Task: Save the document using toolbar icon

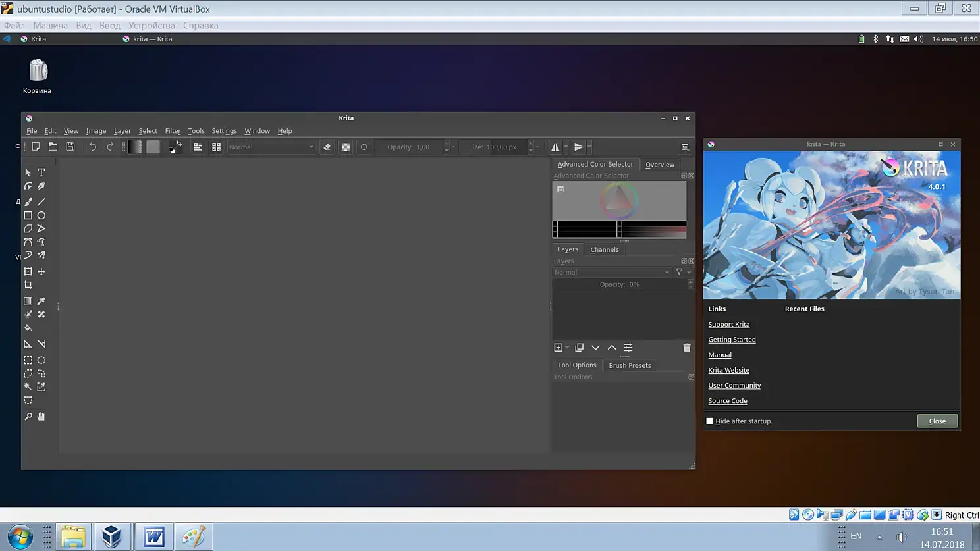Action: click(x=70, y=147)
